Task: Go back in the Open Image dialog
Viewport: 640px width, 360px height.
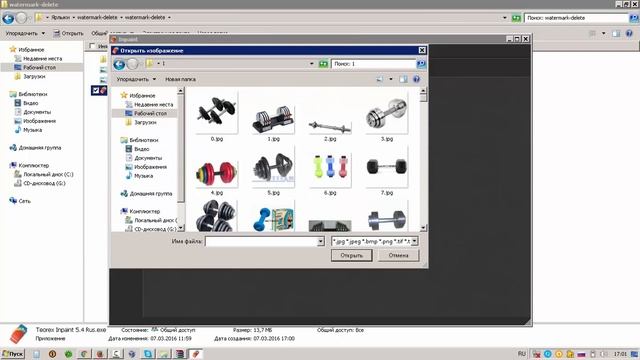Action: [119, 64]
